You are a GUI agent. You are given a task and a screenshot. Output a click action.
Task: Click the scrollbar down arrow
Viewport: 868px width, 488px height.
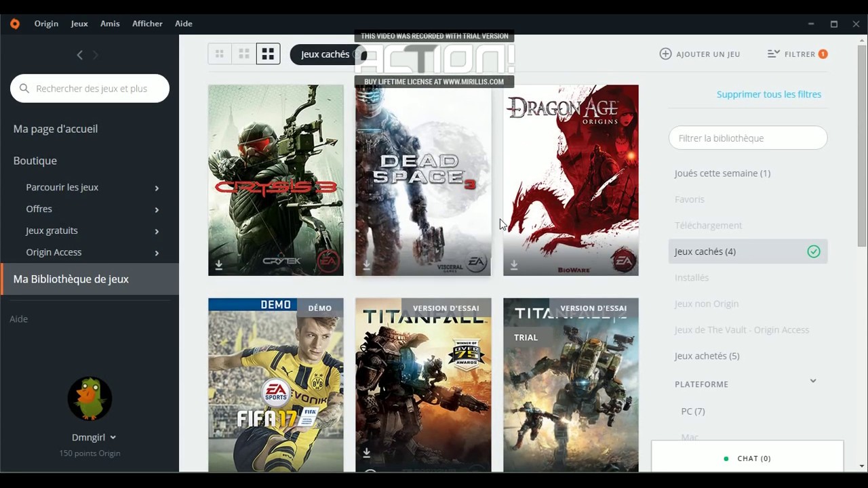(x=862, y=466)
